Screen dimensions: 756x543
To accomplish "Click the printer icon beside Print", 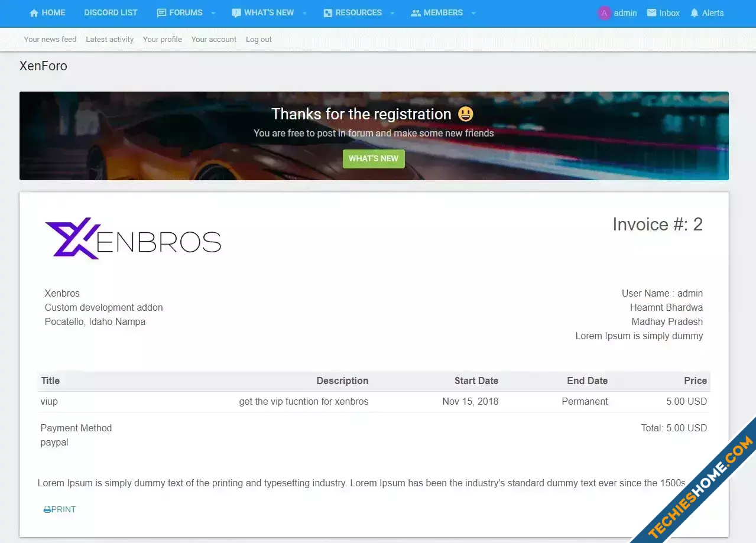I will [x=47, y=509].
